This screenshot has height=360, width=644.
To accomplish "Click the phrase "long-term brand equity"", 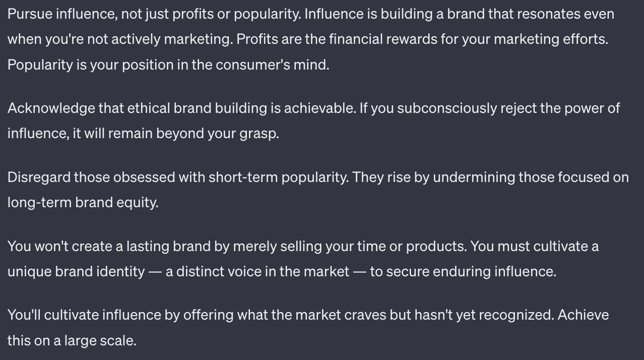I will point(83,203).
